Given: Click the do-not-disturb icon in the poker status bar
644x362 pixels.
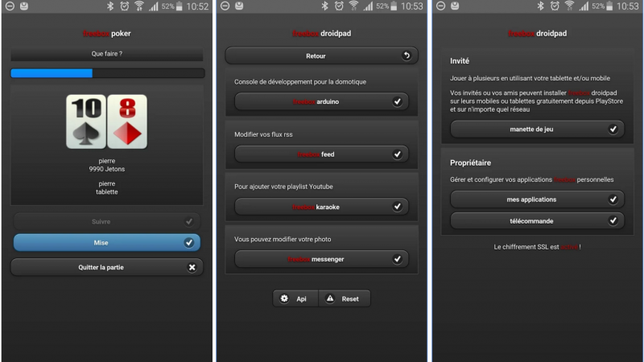Looking at the screenshot, I should (x=10, y=6).
